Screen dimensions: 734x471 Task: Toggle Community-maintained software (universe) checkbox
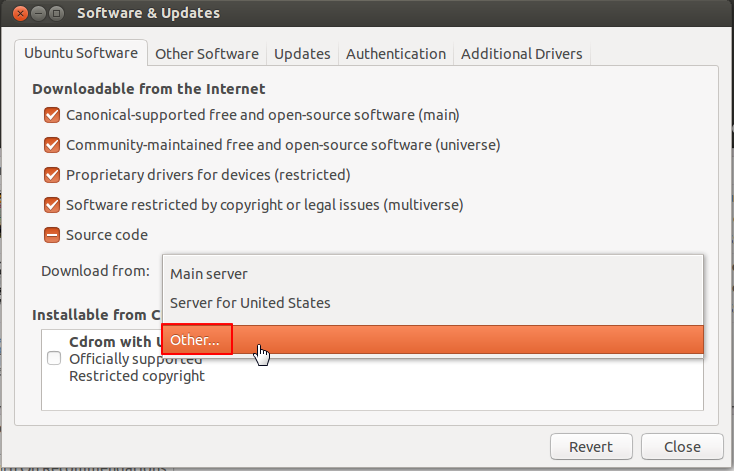coord(52,146)
